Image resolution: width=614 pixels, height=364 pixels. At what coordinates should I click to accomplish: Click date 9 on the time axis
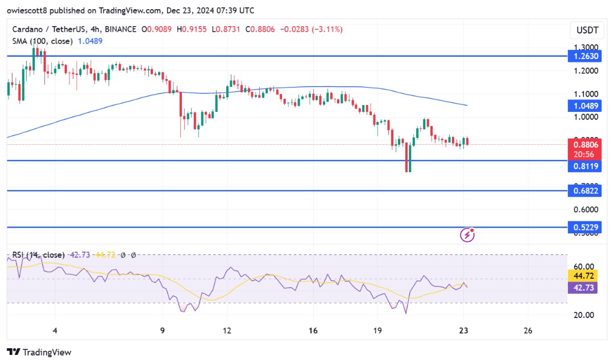(162, 330)
